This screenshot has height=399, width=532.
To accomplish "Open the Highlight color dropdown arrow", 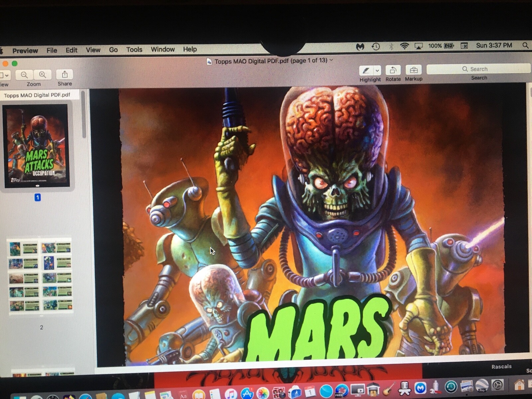I will 377,70.
